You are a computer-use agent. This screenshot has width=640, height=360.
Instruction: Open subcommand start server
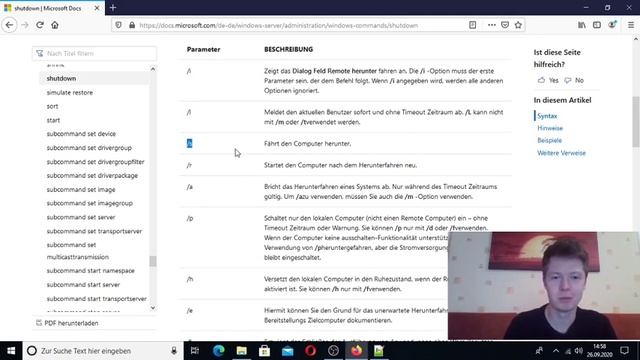coord(83,284)
